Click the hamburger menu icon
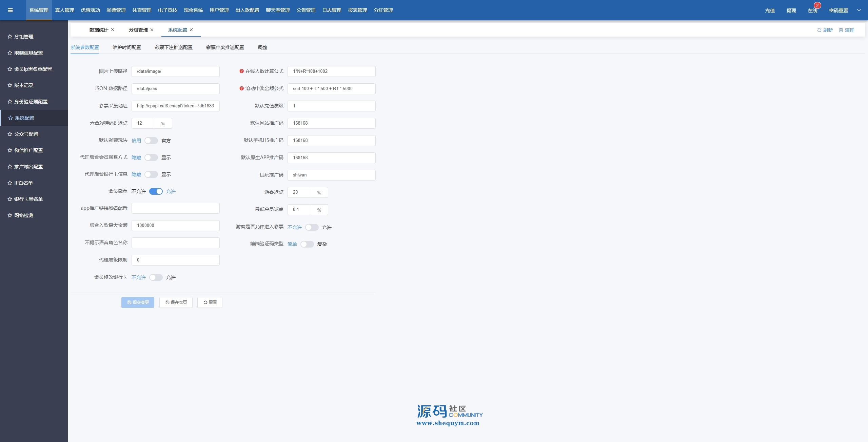868x442 pixels. pyautogui.click(x=10, y=10)
